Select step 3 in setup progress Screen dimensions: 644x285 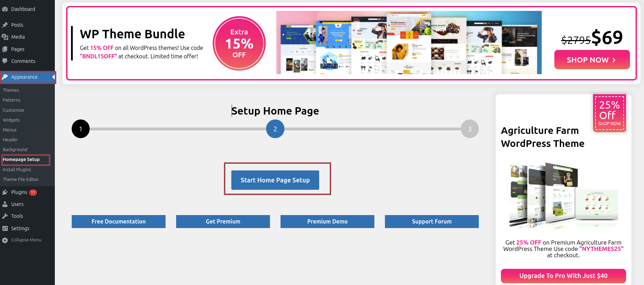tap(470, 129)
